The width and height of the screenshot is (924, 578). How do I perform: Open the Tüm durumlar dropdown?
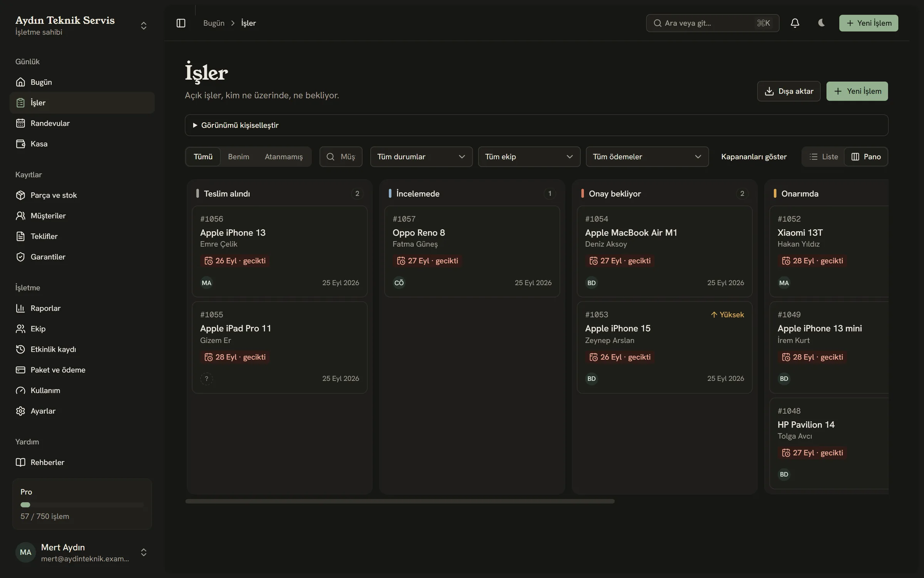(x=421, y=156)
